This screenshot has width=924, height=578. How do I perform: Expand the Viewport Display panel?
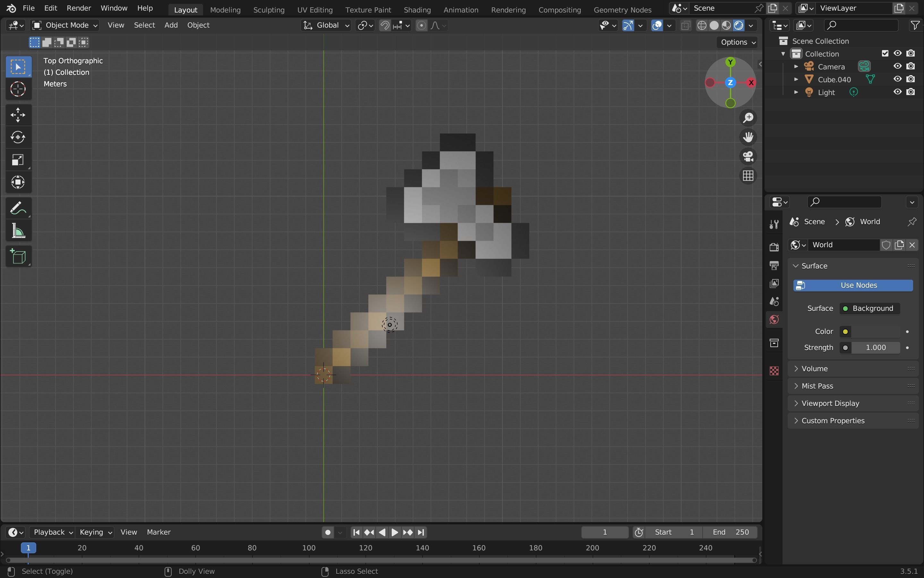pyautogui.click(x=853, y=403)
